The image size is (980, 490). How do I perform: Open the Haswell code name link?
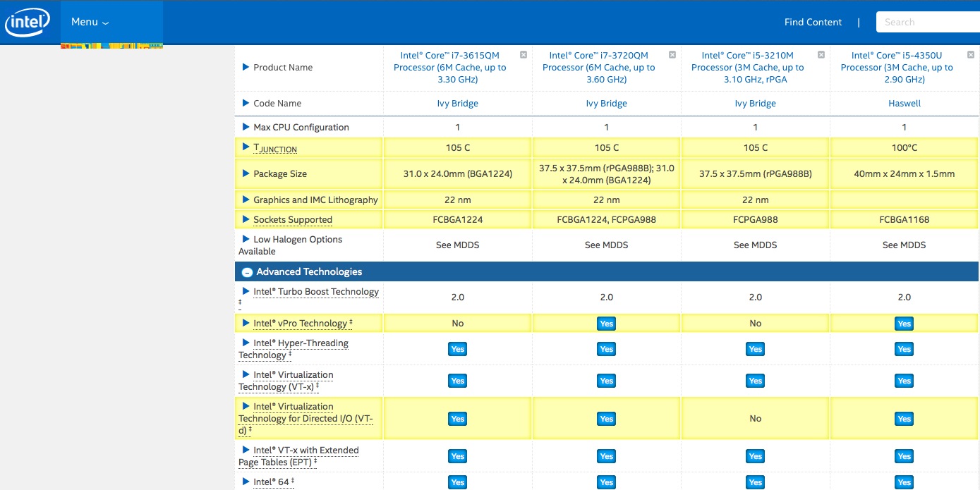tap(905, 103)
